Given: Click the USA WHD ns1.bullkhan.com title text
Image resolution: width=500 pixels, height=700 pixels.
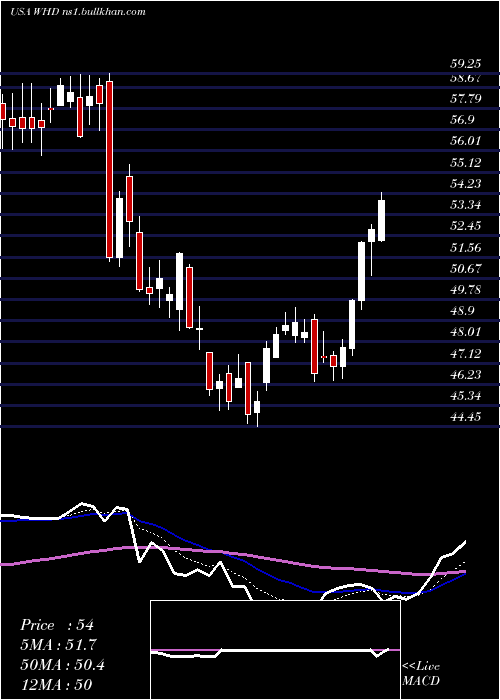Looking at the screenshot, I should point(77,12).
